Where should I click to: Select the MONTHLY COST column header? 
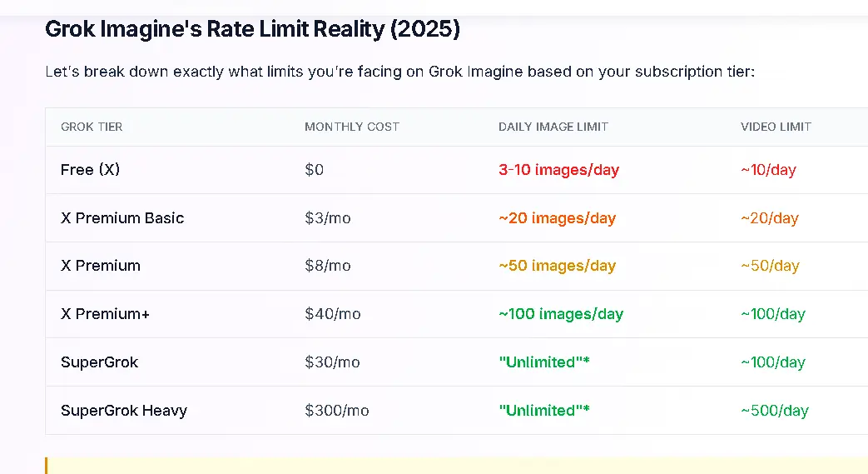352,127
